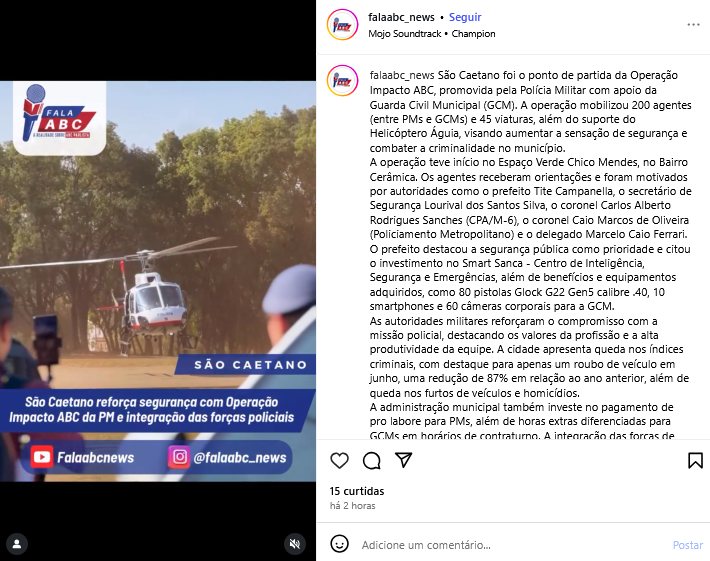Open falaabc_news username in header
This screenshot has height=561, width=710.
click(401, 17)
